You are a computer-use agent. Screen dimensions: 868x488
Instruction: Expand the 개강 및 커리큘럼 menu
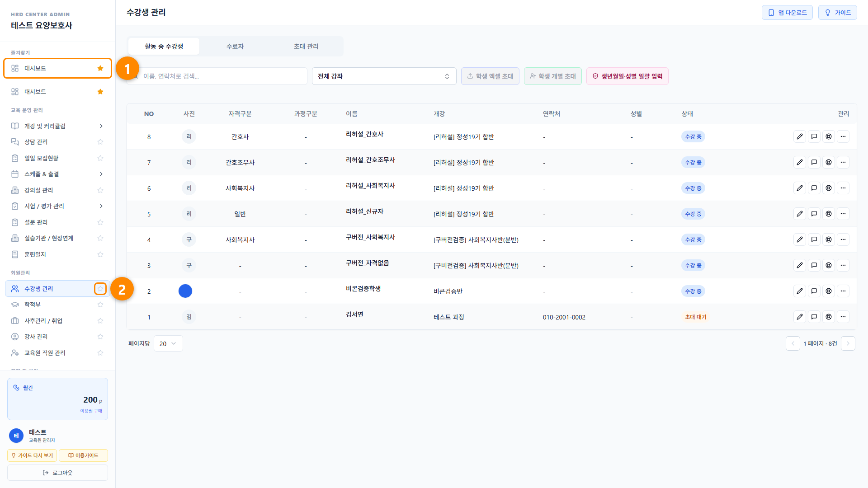(x=58, y=126)
